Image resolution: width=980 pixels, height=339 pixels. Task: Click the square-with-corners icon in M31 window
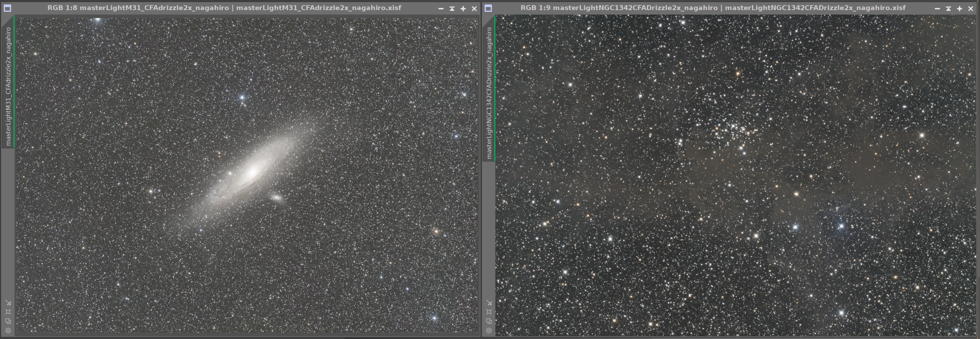click(x=8, y=312)
